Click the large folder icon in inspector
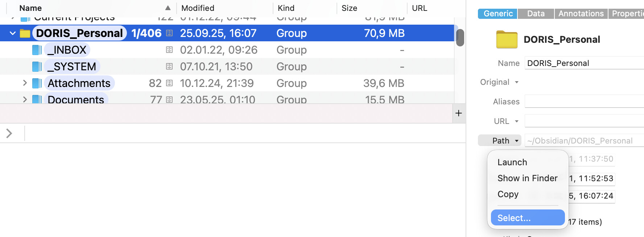Viewport: 644px width, 237px height. click(507, 39)
